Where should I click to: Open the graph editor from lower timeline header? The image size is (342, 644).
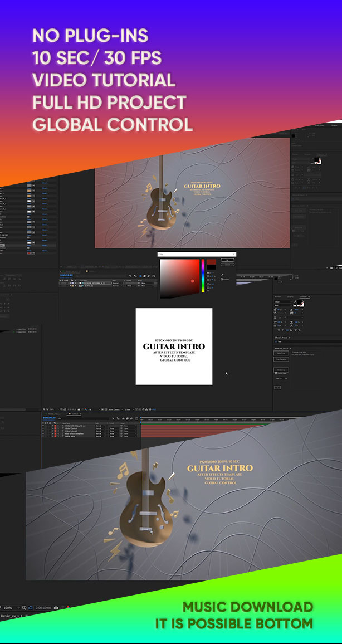tap(136, 418)
